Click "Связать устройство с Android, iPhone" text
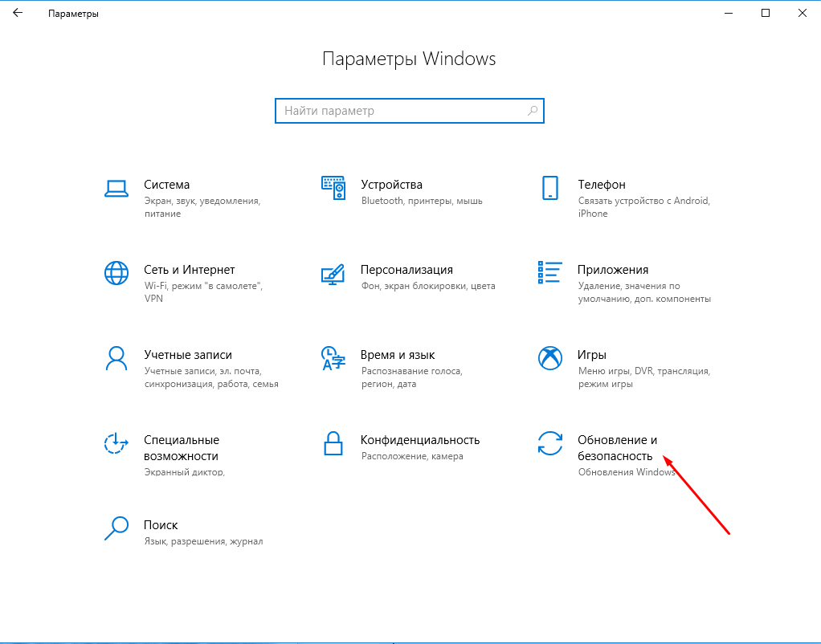Viewport: 821px width, 644px height. pyautogui.click(x=644, y=207)
